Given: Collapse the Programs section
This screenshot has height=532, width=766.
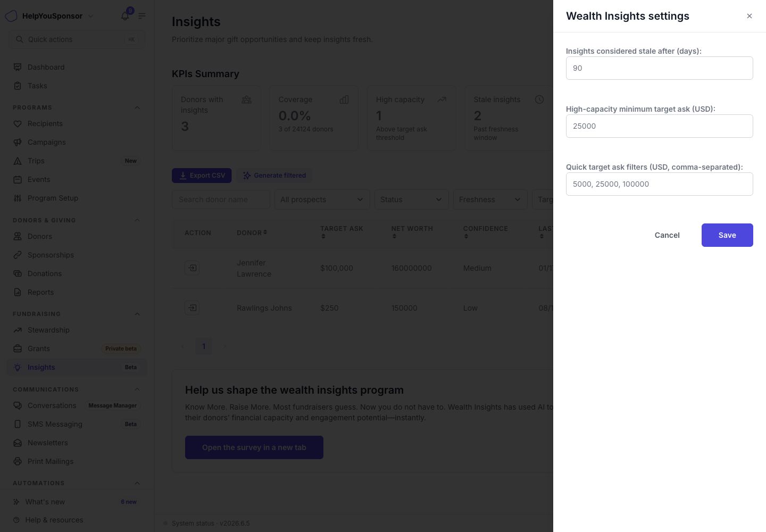Looking at the screenshot, I should 137,107.
